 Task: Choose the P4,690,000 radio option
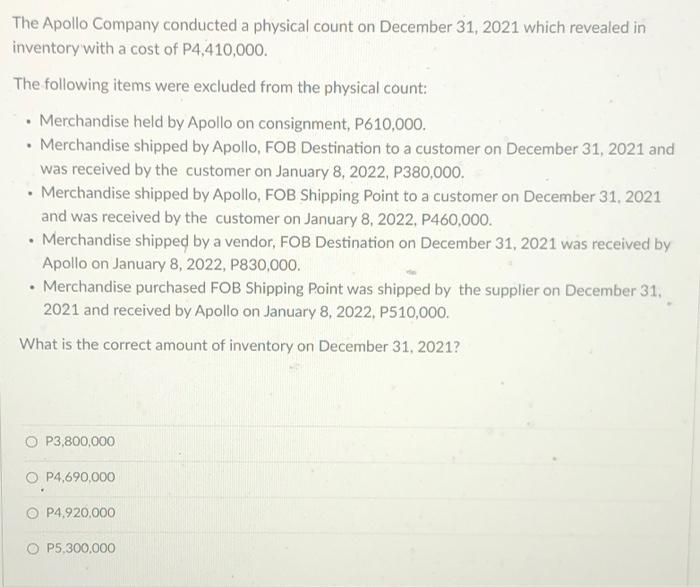pos(32,478)
